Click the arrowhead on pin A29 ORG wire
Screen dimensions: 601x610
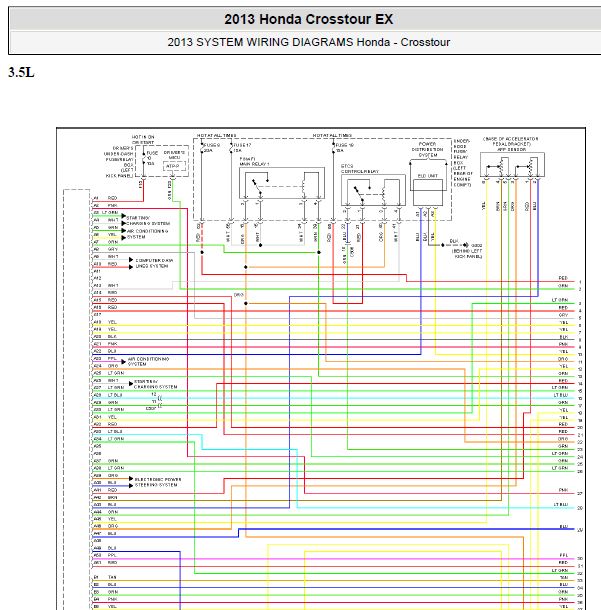pos(131,479)
